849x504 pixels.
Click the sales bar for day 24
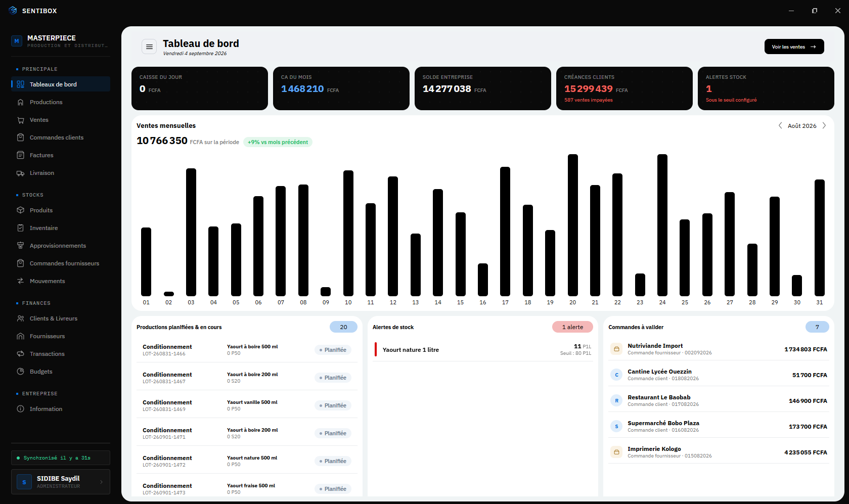tap(662, 225)
